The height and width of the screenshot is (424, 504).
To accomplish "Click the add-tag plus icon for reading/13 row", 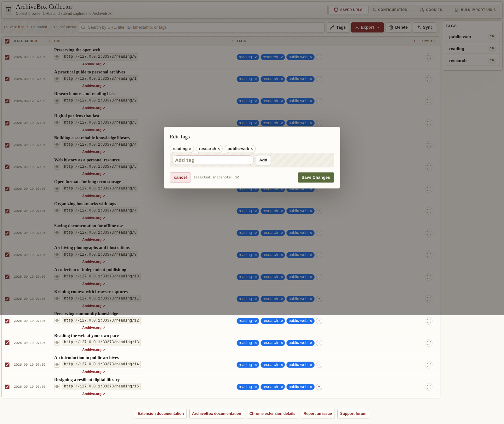I will pyautogui.click(x=319, y=343).
